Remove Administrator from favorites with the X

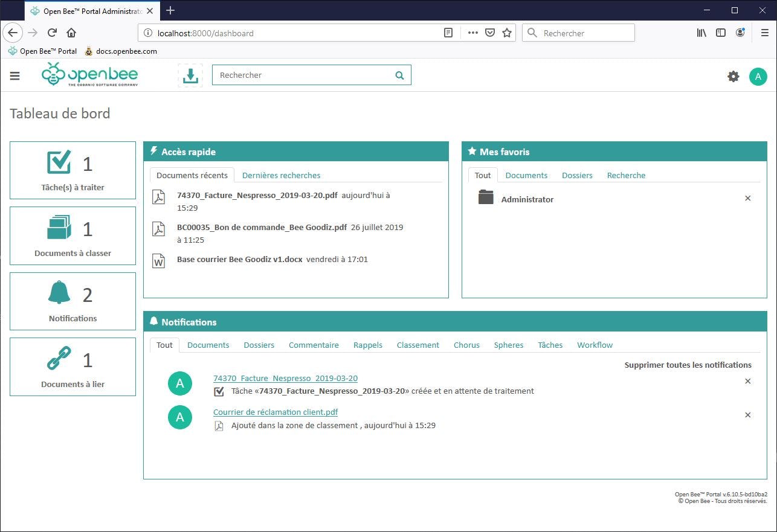click(x=747, y=198)
